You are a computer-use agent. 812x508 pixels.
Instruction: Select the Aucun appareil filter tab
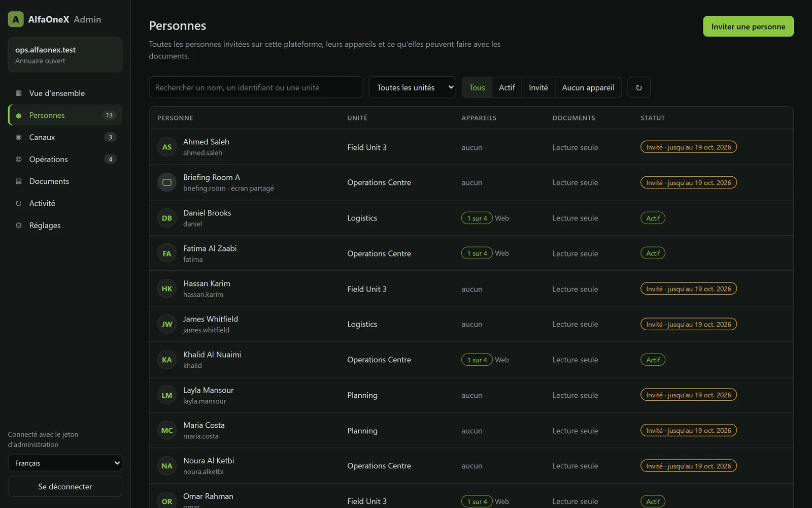coord(588,87)
